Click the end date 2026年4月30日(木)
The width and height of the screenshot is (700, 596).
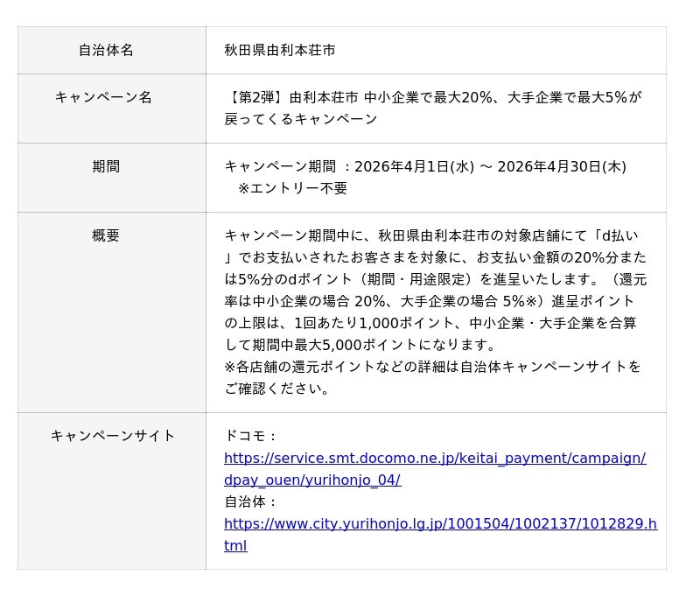click(x=562, y=166)
